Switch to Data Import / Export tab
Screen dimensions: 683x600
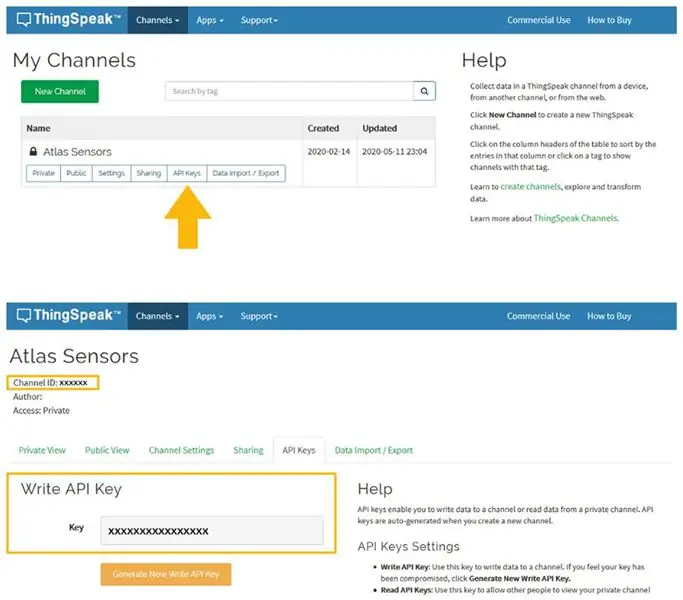pyautogui.click(x=374, y=450)
